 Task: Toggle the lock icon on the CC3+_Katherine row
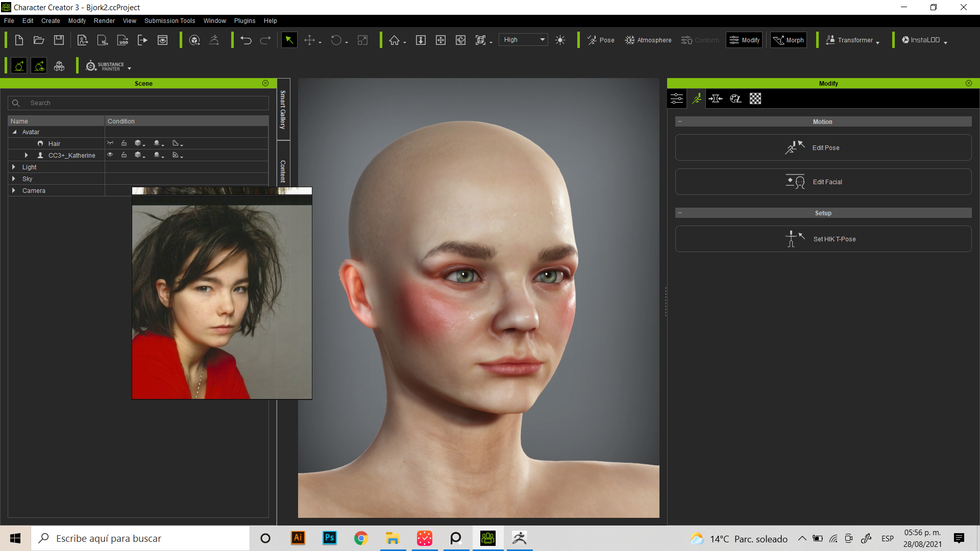pyautogui.click(x=124, y=155)
